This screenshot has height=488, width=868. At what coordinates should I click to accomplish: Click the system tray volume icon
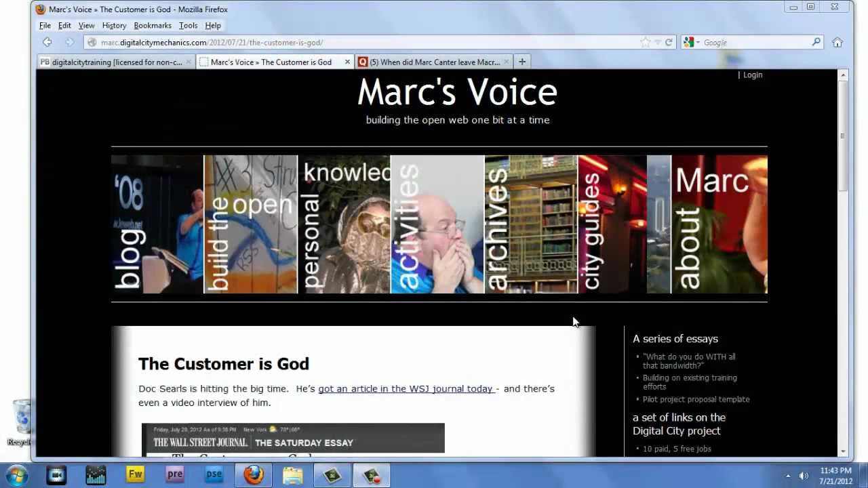804,475
